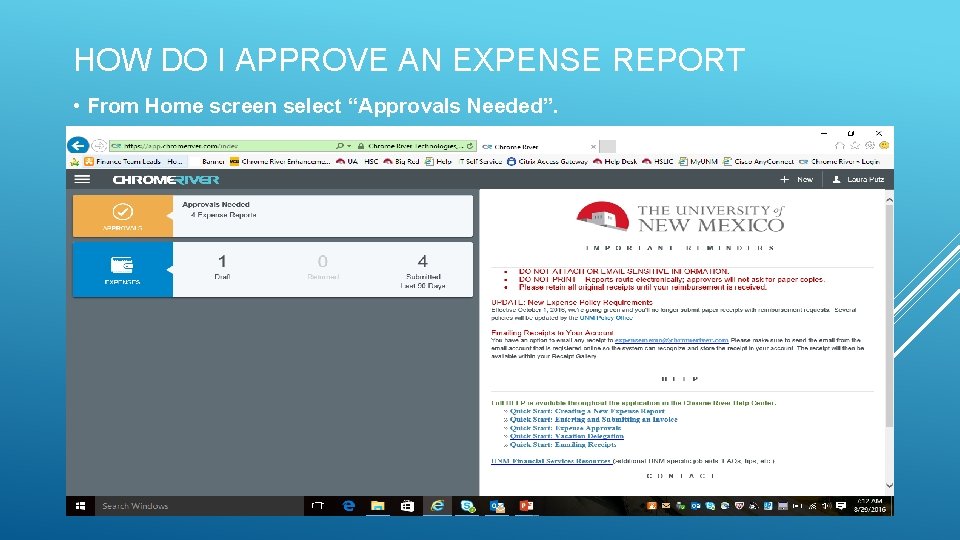Screen dimensions: 960x540
Task: Click the browser back arrow button
Action: [78, 146]
